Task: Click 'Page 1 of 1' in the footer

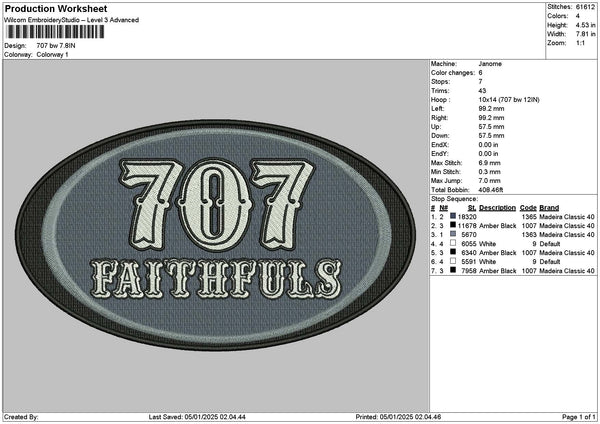Action: pyautogui.click(x=579, y=417)
